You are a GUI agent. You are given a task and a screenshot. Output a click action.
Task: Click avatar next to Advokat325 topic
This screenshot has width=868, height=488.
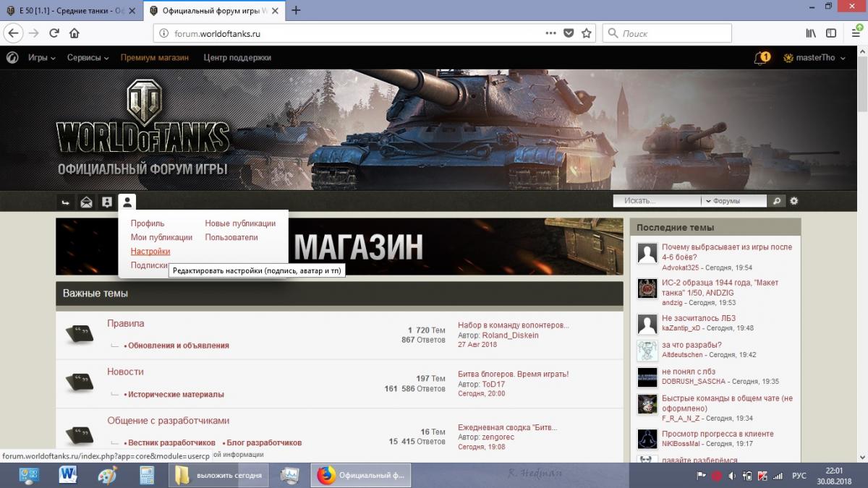(x=647, y=254)
